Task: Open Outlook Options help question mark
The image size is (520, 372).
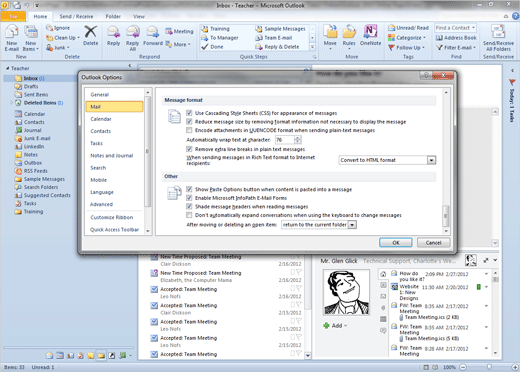Action: (x=426, y=75)
